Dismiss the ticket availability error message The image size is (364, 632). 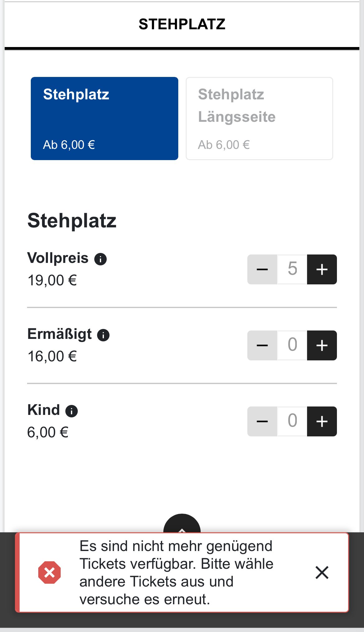point(322,573)
